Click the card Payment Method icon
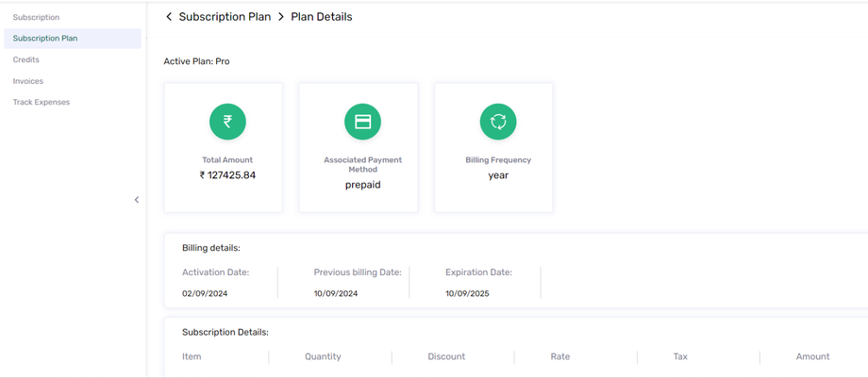This screenshot has width=868, height=378. point(362,122)
